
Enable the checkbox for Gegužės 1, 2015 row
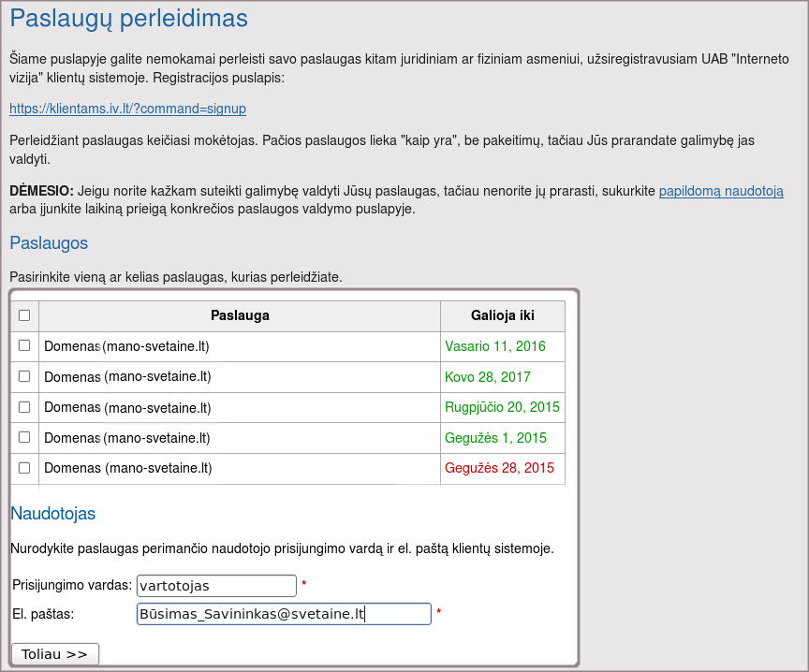pyautogui.click(x=24, y=437)
